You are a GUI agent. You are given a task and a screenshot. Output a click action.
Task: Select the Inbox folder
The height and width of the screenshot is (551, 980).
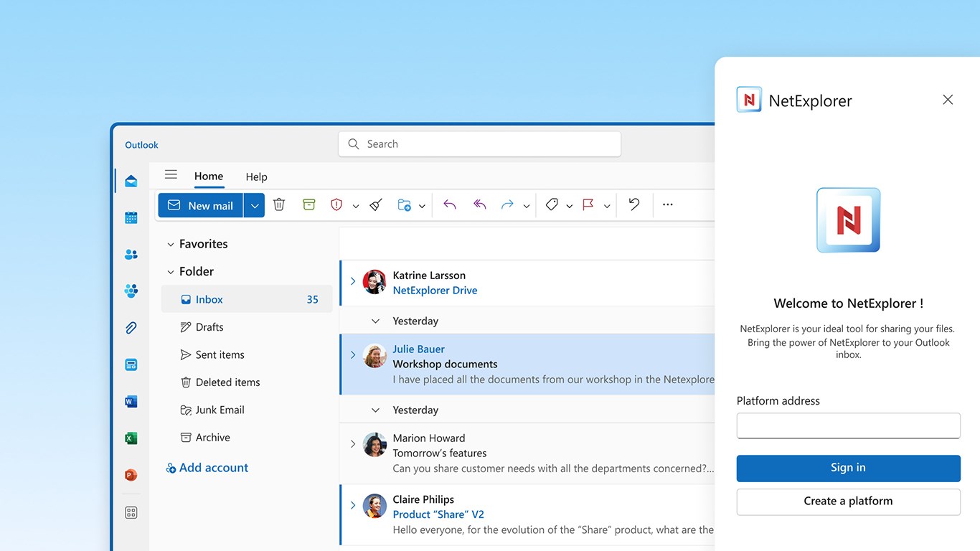pos(247,299)
